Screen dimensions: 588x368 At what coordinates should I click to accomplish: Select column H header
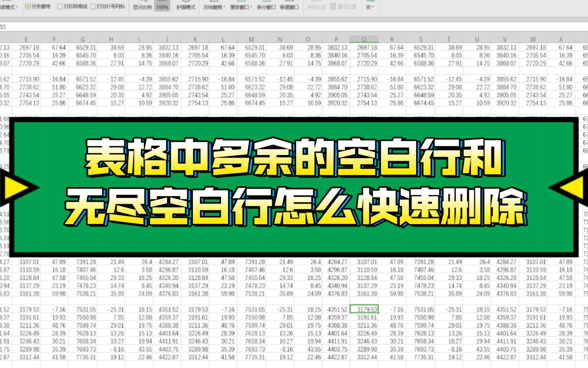coord(111,39)
